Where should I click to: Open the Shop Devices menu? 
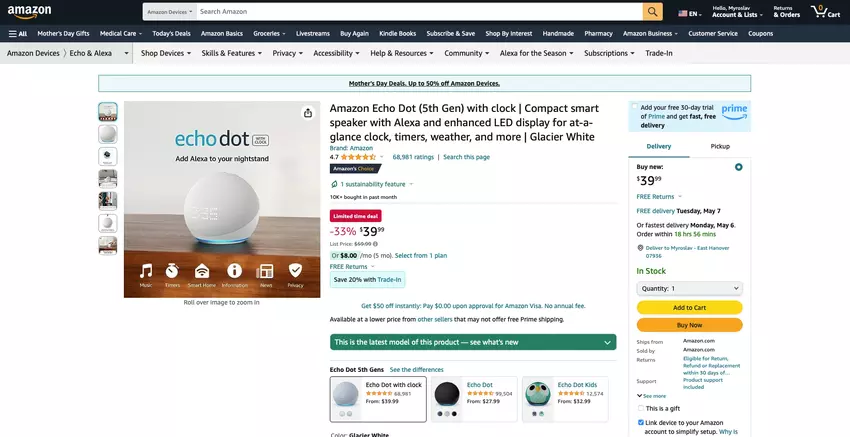pyautogui.click(x=165, y=53)
